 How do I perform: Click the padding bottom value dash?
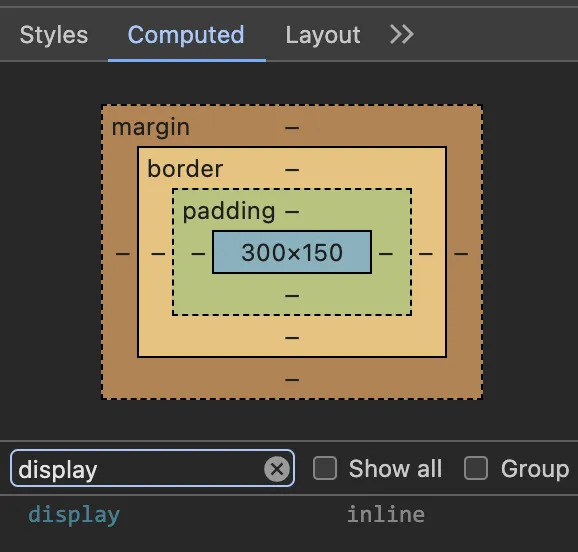[x=292, y=296]
